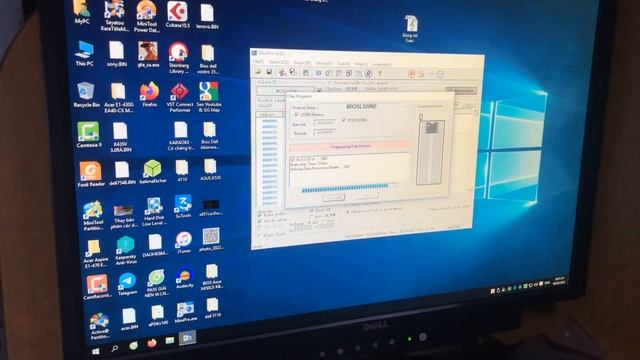The image size is (640, 360).
Task: Open the File menu in MiniPro
Action: click(x=258, y=62)
